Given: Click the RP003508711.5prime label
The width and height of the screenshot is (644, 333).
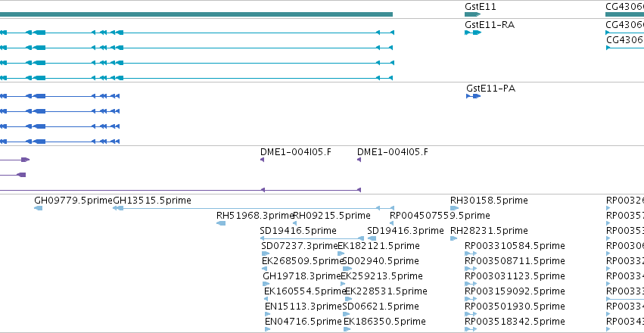Looking at the screenshot, I should (515, 261).
